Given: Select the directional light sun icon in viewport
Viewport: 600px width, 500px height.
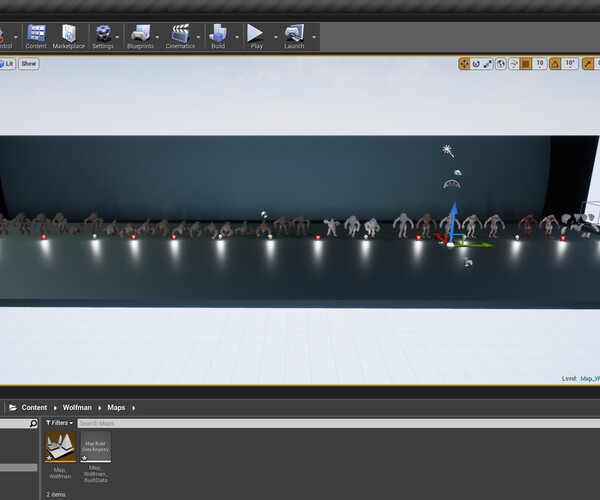Looking at the screenshot, I should click(448, 151).
